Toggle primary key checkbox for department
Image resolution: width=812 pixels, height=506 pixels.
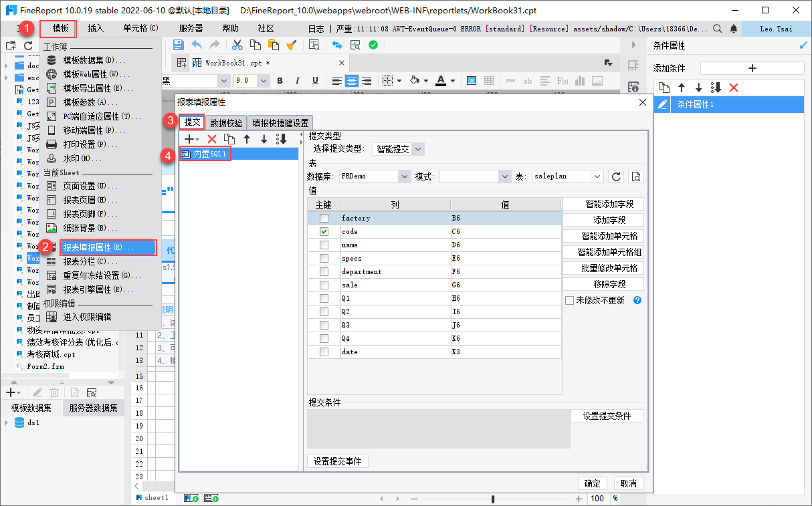tap(324, 271)
